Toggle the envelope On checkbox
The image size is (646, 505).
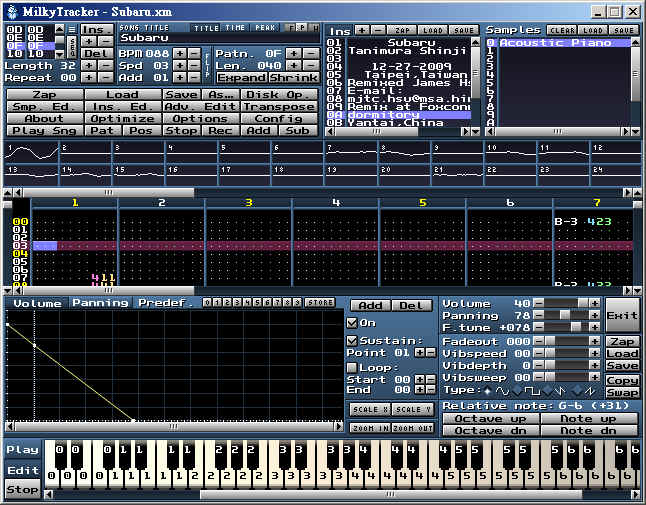[x=351, y=323]
